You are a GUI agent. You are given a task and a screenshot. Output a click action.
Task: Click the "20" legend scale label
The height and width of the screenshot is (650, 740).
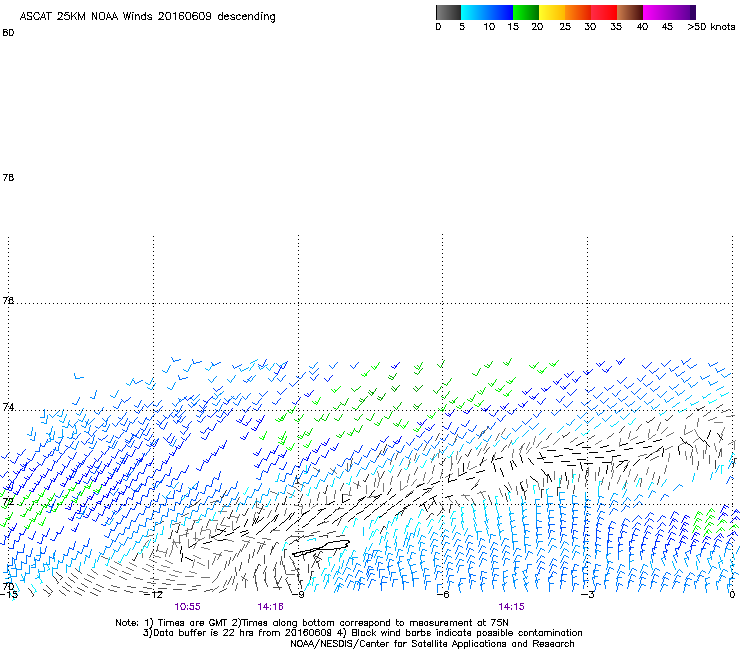tap(537, 27)
